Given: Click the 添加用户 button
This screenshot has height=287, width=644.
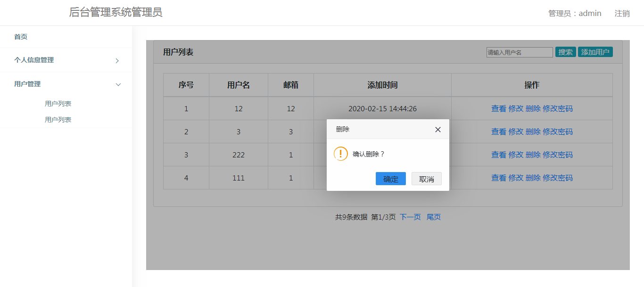Looking at the screenshot, I should coord(595,52).
